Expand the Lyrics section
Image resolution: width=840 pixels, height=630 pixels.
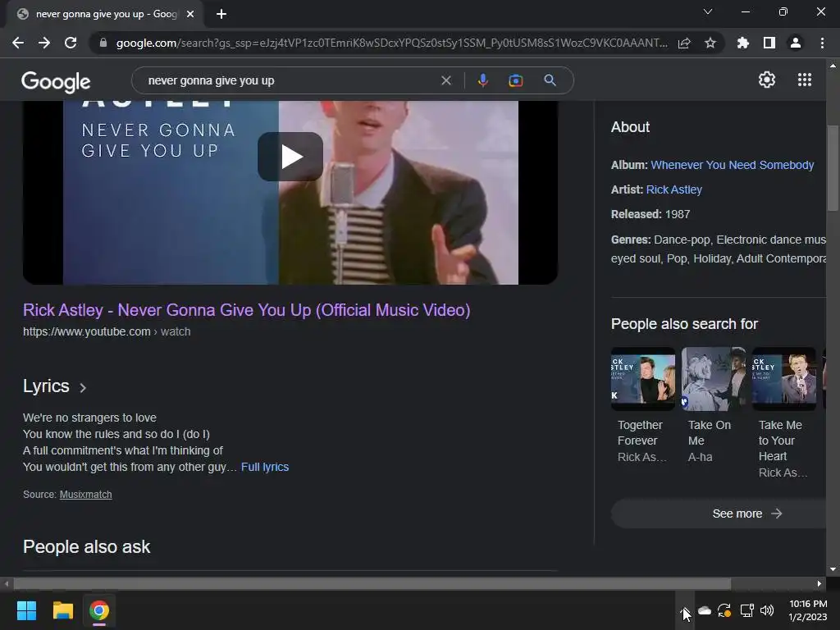click(x=54, y=386)
